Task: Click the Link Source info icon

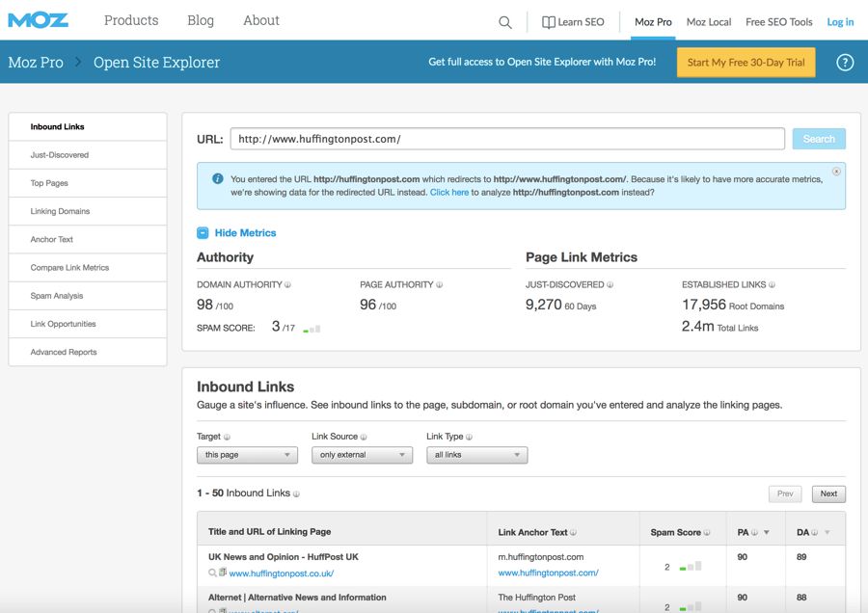Action: click(x=364, y=437)
